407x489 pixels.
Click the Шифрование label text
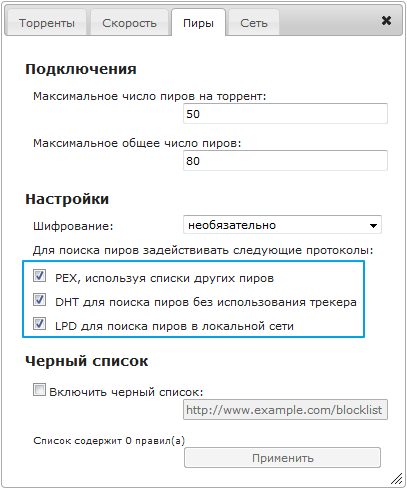73,226
